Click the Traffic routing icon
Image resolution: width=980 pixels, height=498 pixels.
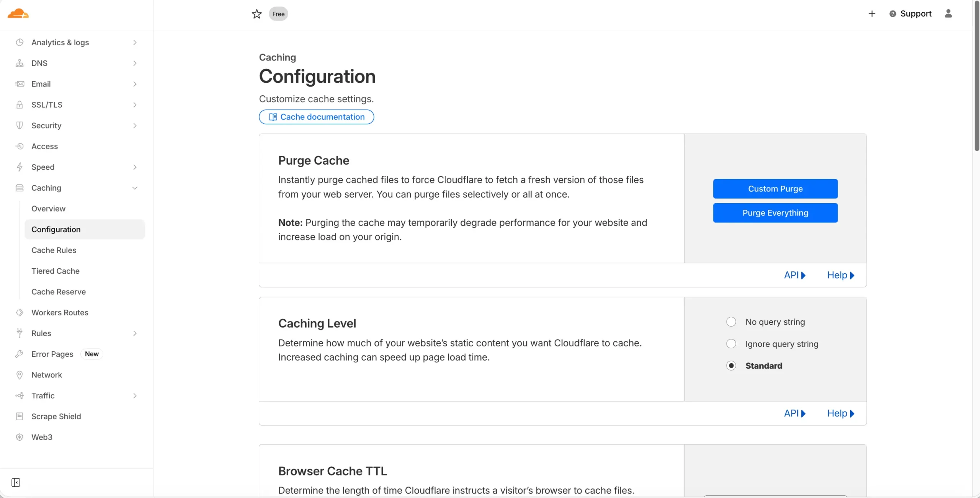tap(20, 395)
